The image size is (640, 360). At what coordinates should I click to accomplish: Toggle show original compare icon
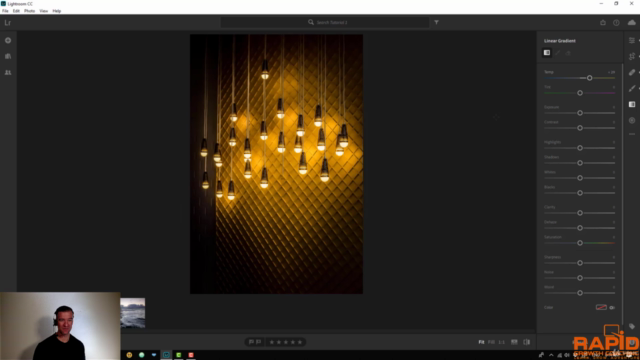(527, 342)
